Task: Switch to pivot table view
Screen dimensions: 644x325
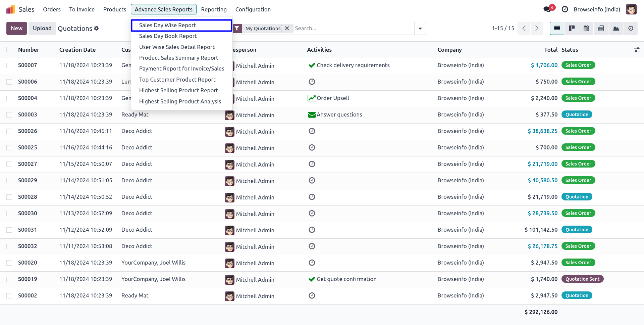Action: tap(601, 29)
